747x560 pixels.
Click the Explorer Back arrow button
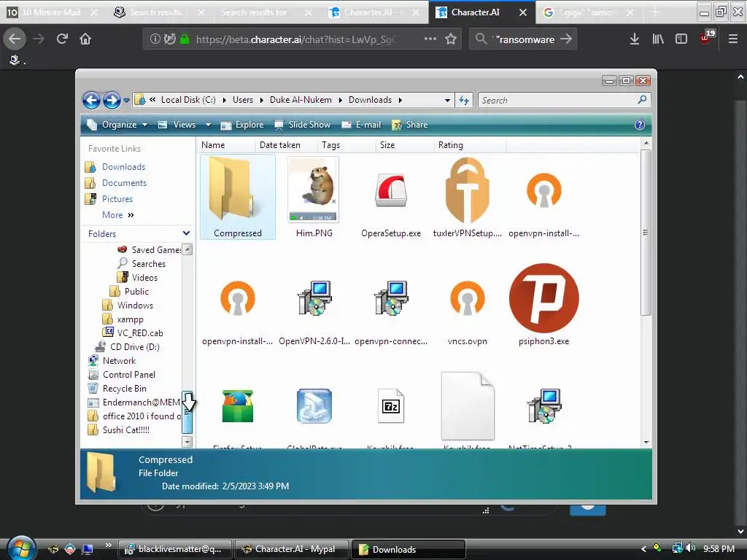tap(91, 100)
